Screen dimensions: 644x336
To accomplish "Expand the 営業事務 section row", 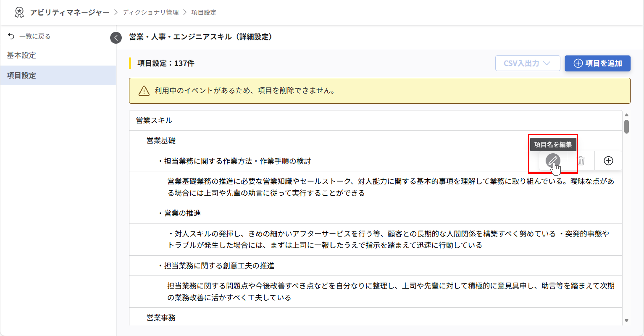I will (161, 318).
